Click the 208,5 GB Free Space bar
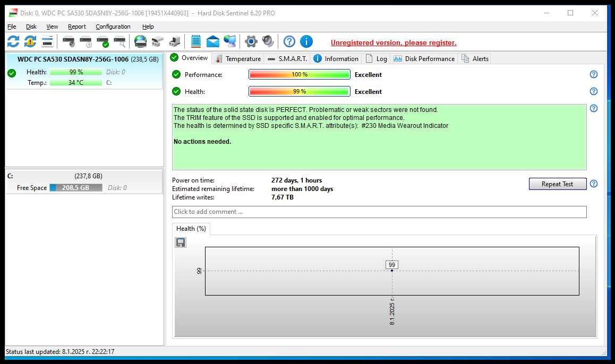Viewport: 615px width, 364px height. click(x=76, y=188)
